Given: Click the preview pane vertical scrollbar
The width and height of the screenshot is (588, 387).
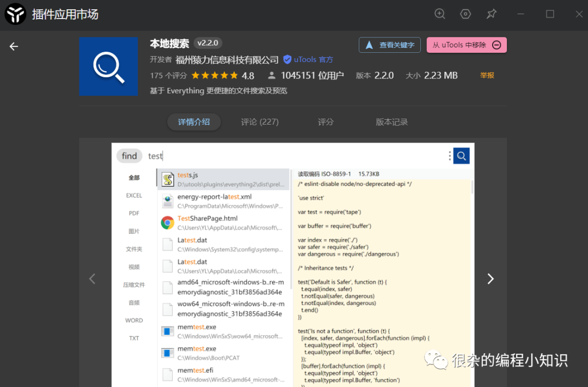Looking at the screenshot, I should [x=471, y=187].
